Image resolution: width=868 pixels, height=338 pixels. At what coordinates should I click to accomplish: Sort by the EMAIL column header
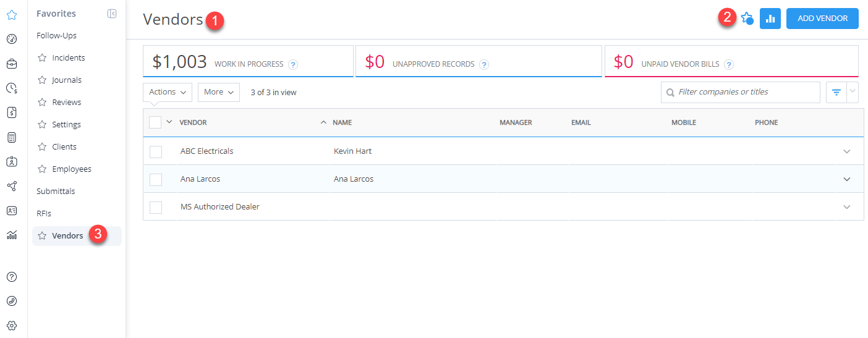click(x=581, y=122)
